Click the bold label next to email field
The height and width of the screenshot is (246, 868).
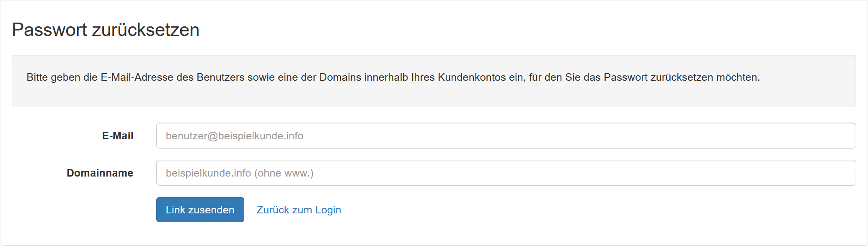118,136
